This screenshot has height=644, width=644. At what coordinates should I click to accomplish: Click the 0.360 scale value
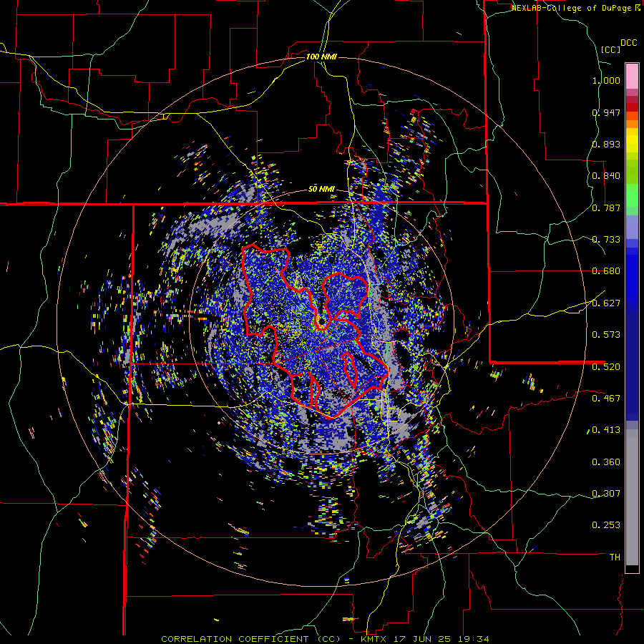coord(606,462)
